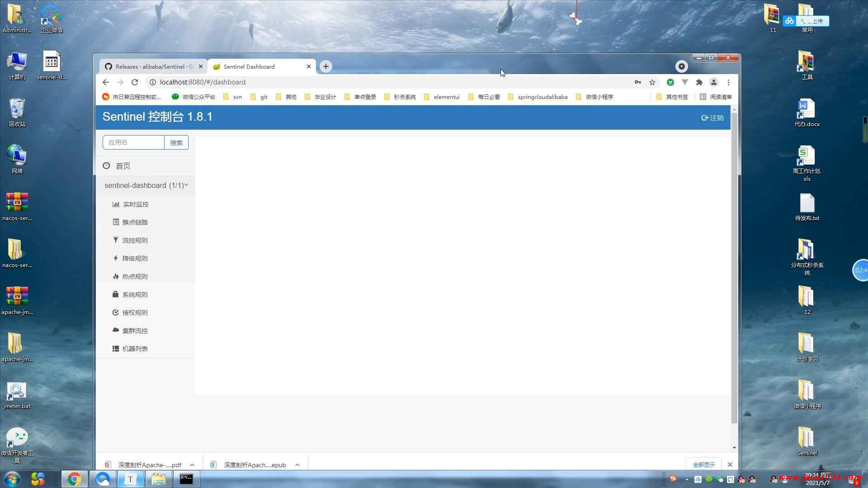Click the Vue devtools extension icon
868x488 pixels.
[x=685, y=82]
